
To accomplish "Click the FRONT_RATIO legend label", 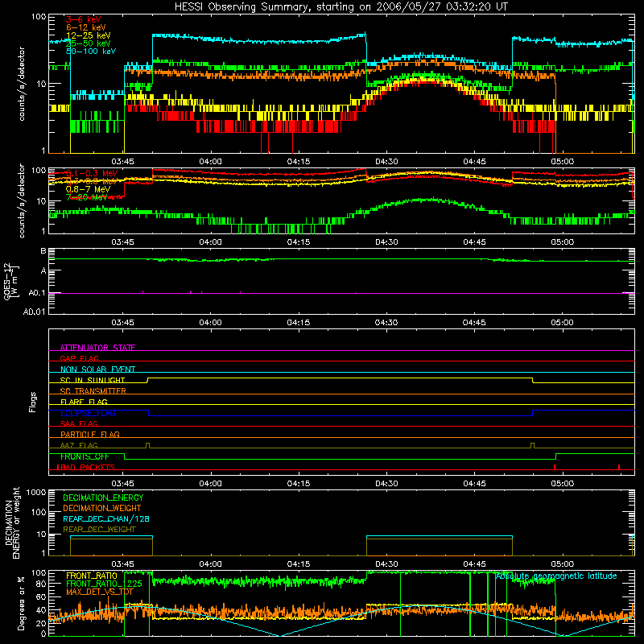I will (92, 576).
